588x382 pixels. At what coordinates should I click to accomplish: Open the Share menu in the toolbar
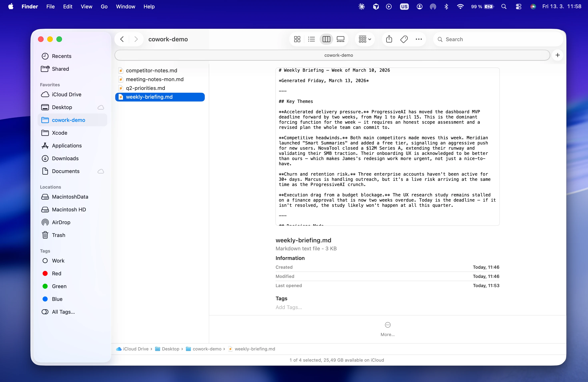[x=389, y=39]
